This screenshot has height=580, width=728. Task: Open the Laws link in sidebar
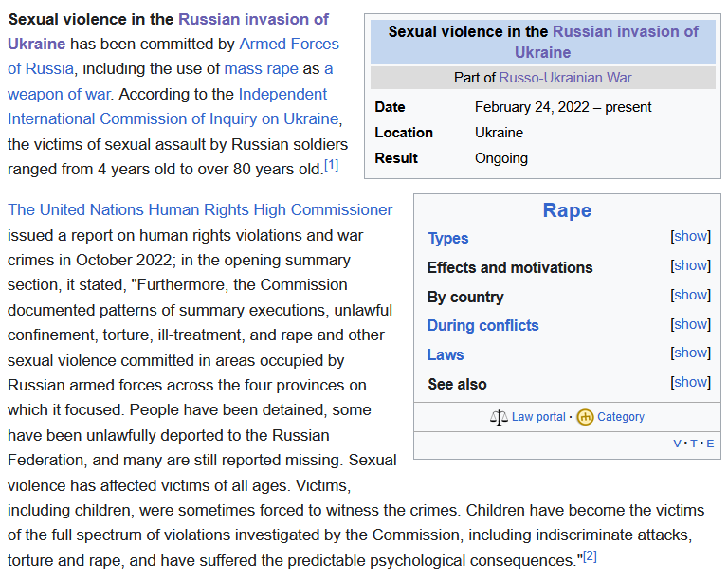(446, 354)
